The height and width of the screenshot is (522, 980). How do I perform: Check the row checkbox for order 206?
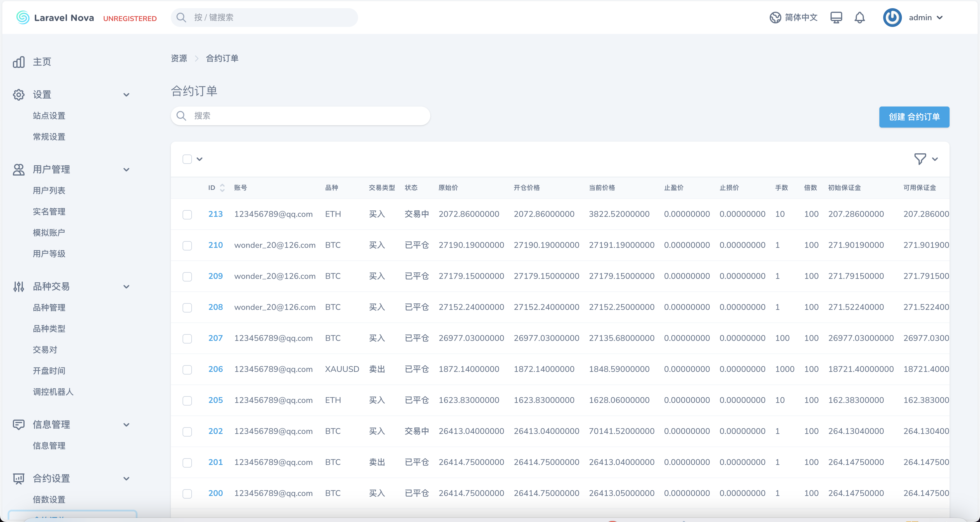coord(187,370)
